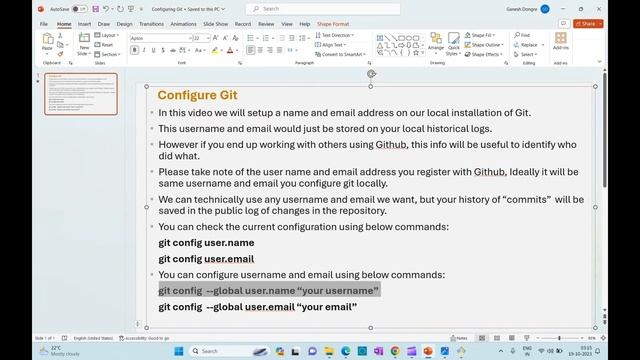Open the Add-ins pane
Screen dimensions: 640x360
(561, 41)
